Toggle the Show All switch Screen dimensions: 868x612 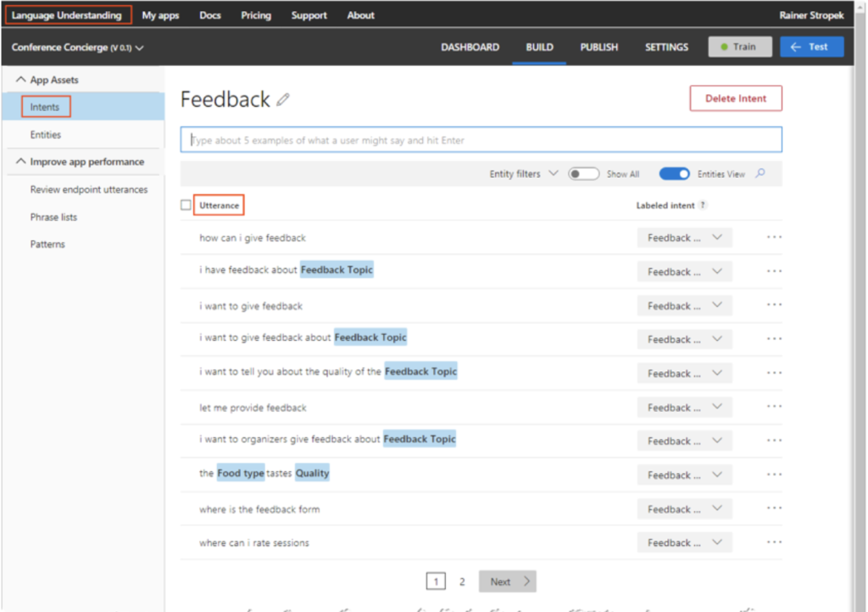pos(583,174)
